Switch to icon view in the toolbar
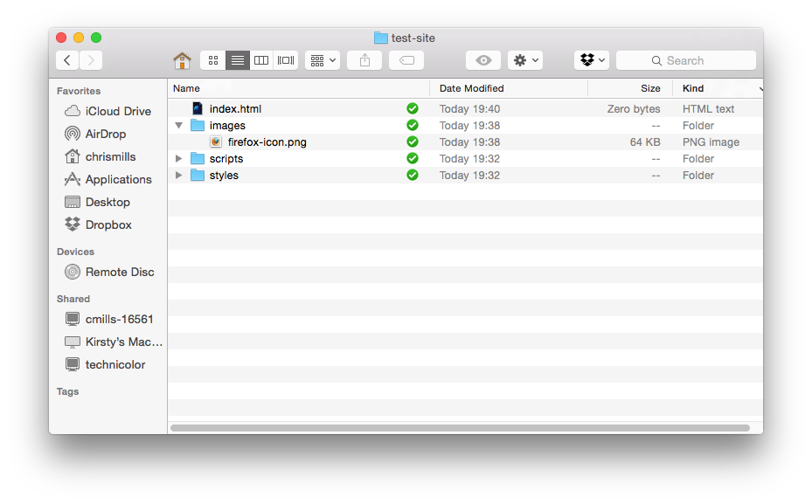The image size is (812, 504). [x=212, y=59]
